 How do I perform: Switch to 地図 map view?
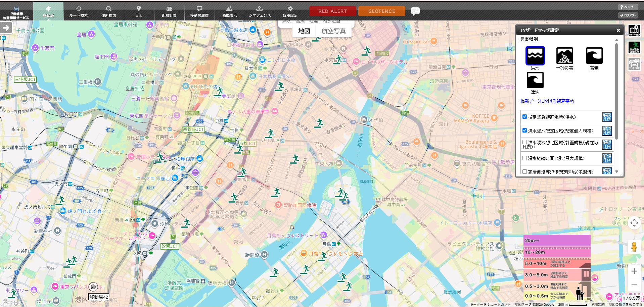304,31
